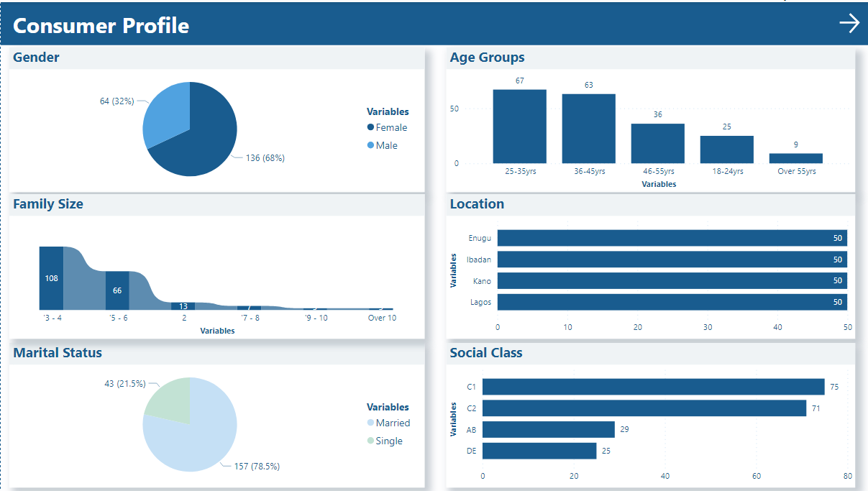Viewport: 868px width, 491px height.
Task: Select the Kano bar in Location chart
Action: [669, 280]
